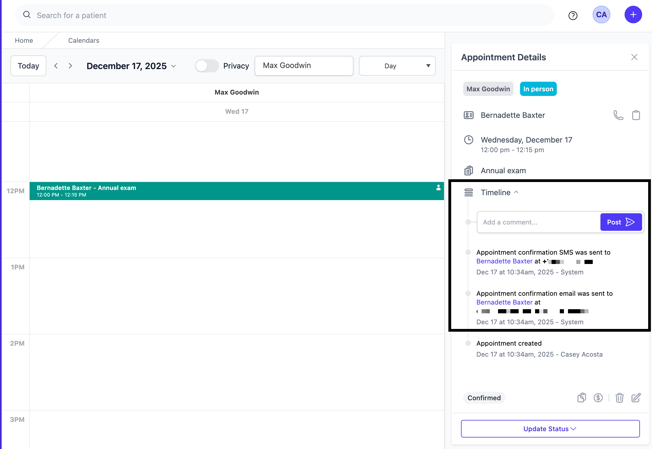Toggle the Privacy switch
Screen dimensions: 652x449
[x=206, y=66]
